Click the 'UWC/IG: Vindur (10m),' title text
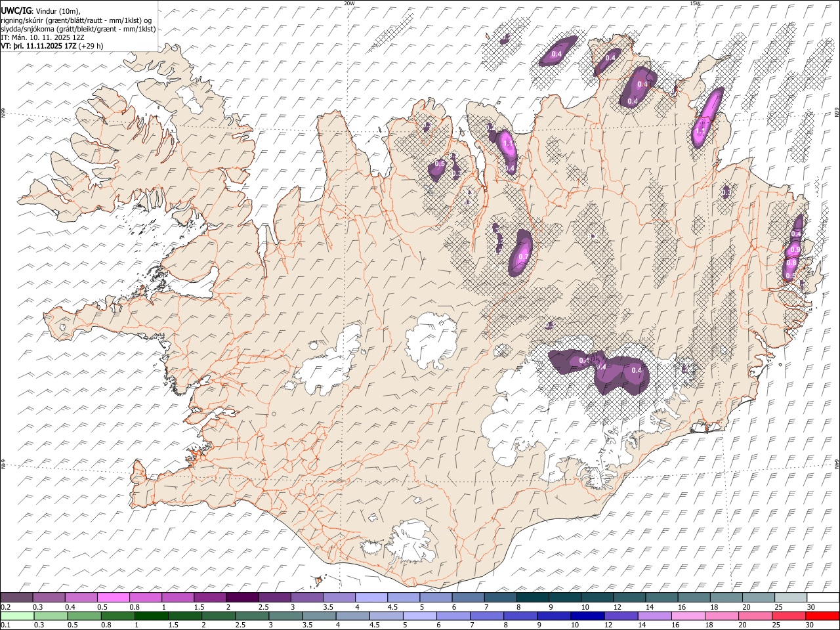 pos(41,10)
